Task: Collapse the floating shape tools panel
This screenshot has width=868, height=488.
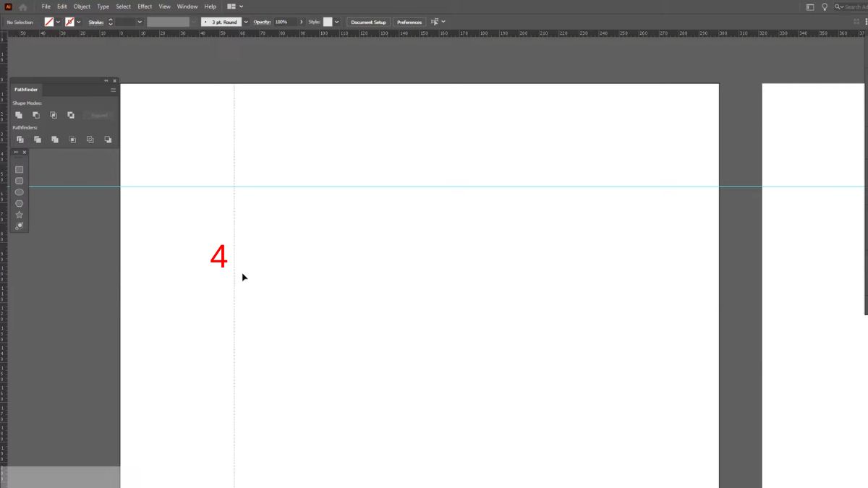Action: [16, 152]
